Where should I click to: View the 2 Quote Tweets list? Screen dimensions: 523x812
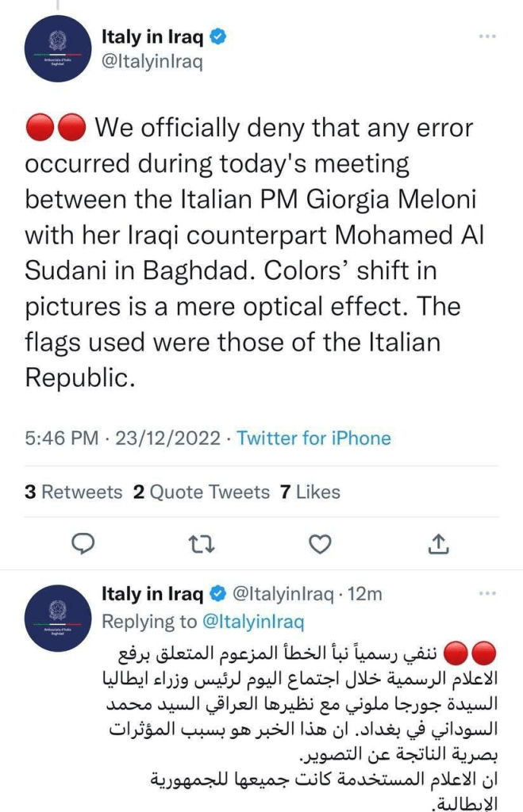point(202,492)
